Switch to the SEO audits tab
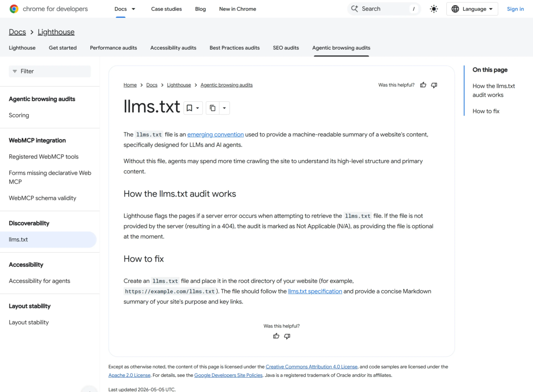 click(x=286, y=48)
